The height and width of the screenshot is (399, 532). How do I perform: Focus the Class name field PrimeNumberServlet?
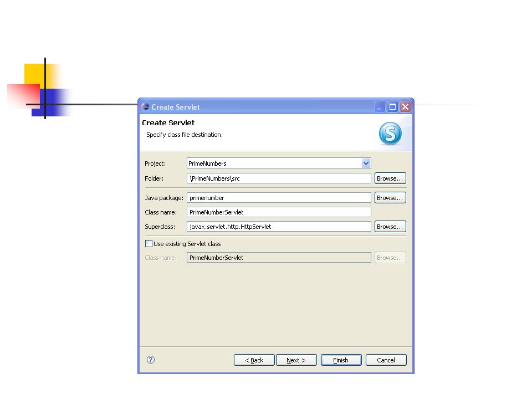pos(279,212)
